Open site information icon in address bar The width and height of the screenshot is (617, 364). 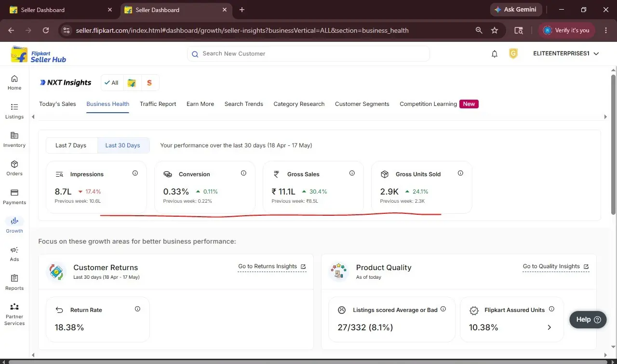click(x=67, y=30)
